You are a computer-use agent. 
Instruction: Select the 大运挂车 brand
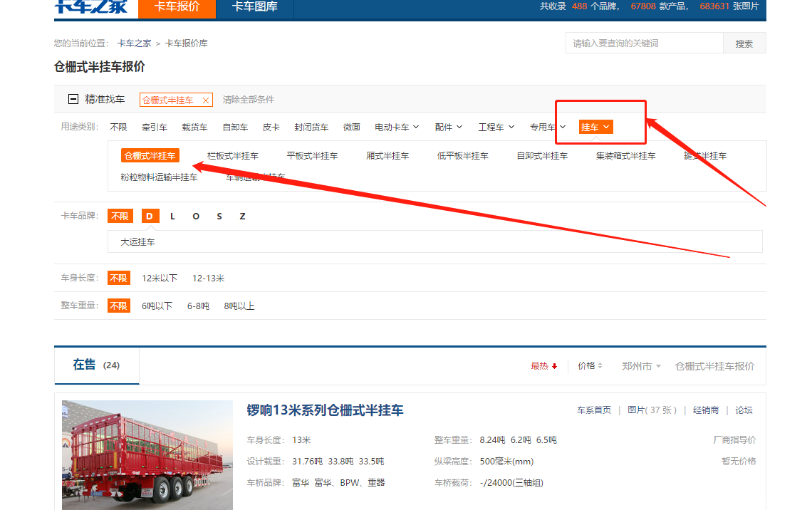(137, 241)
